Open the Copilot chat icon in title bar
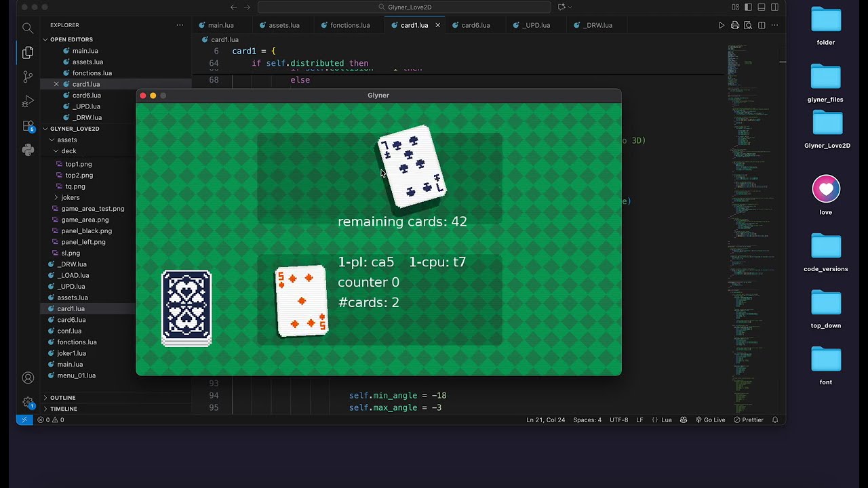The height and width of the screenshot is (488, 868). (561, 7)
